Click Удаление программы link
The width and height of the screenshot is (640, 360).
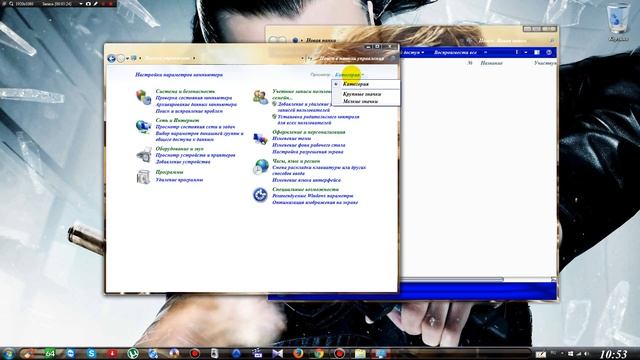click(179, 180)
